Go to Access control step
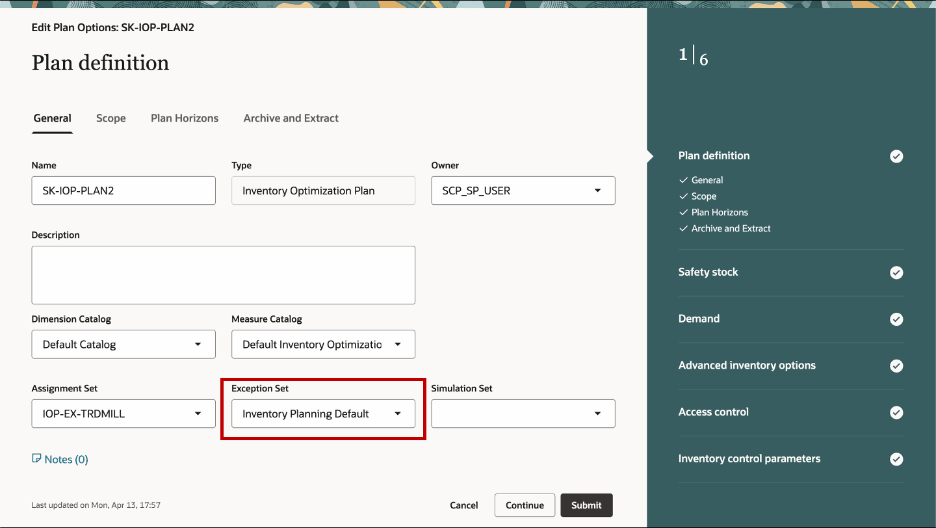 713,412
